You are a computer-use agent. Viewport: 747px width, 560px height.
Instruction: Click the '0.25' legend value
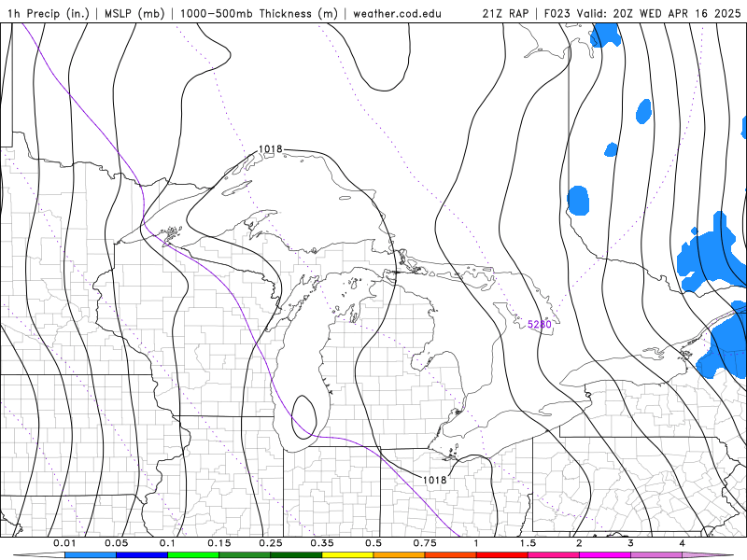[270, 543]
